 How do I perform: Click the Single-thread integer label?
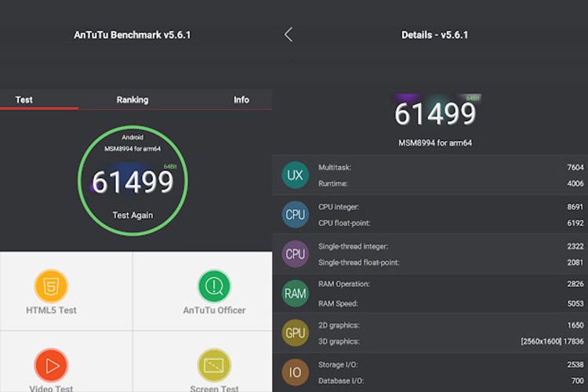[353, 246]
